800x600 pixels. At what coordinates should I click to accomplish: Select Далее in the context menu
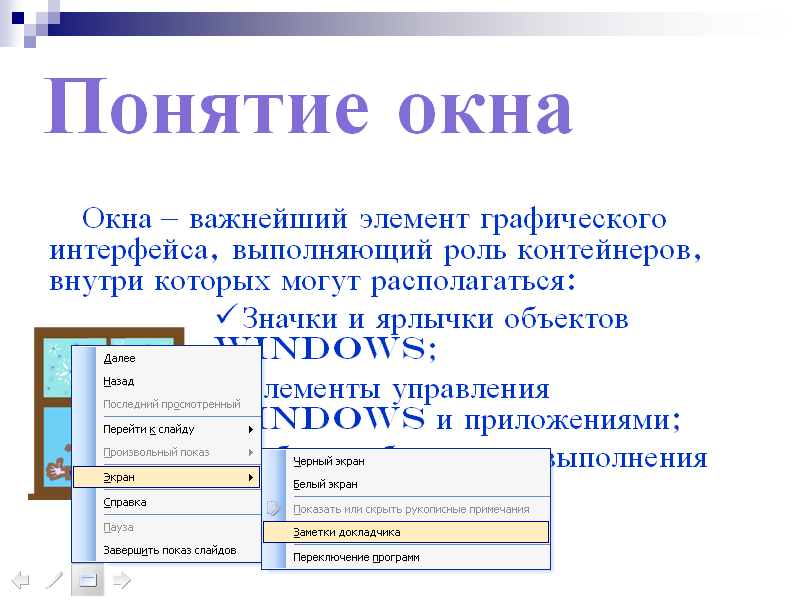tap(167, 358)
